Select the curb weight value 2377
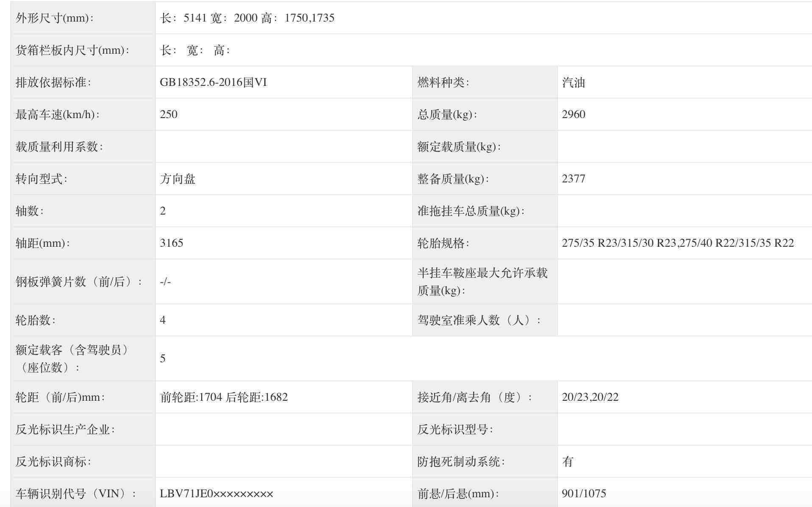 [574, 179]
